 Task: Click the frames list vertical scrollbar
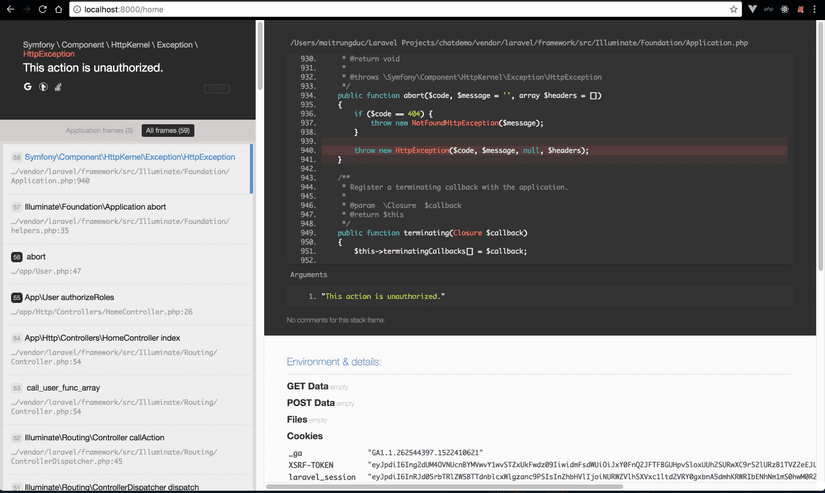(x=259, y=56)
